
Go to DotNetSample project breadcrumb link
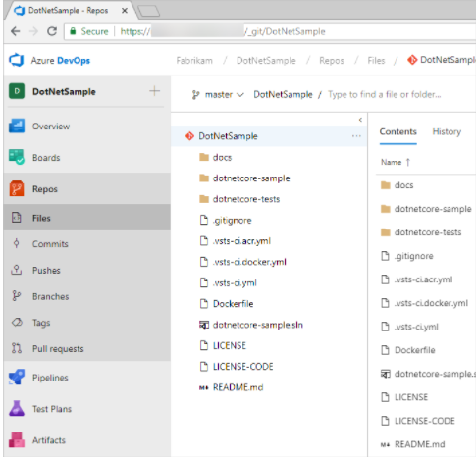[266, 61]
